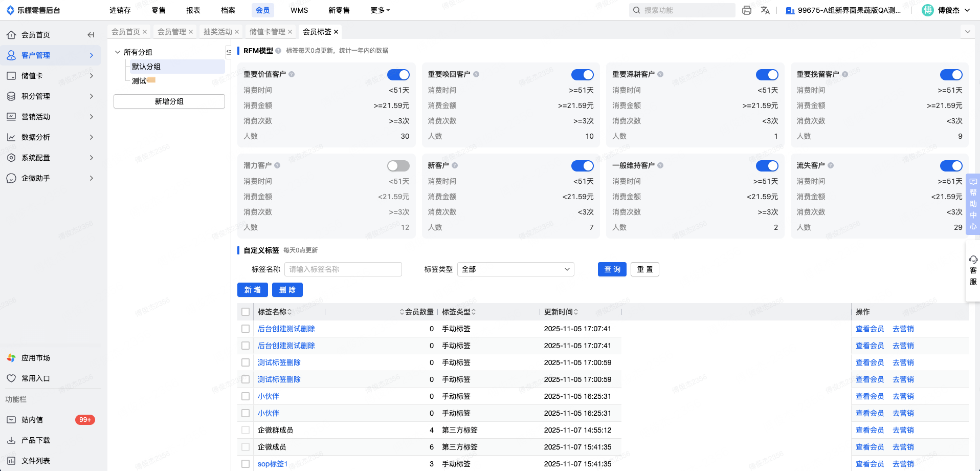Click the 积分管理 coins icon
The width and height of the screenshot is (980, 471).
coord(11,96)
